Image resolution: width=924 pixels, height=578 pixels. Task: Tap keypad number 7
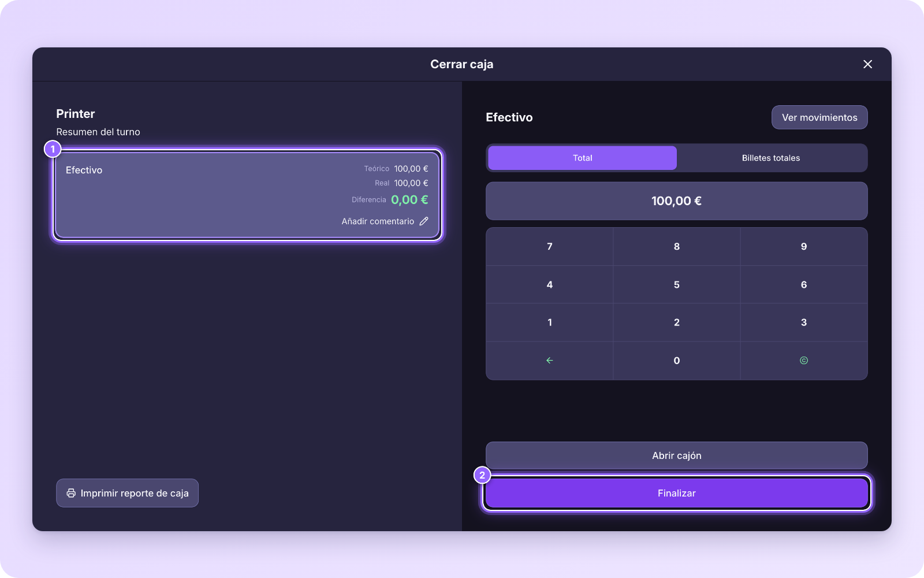[x=550, y=247]
